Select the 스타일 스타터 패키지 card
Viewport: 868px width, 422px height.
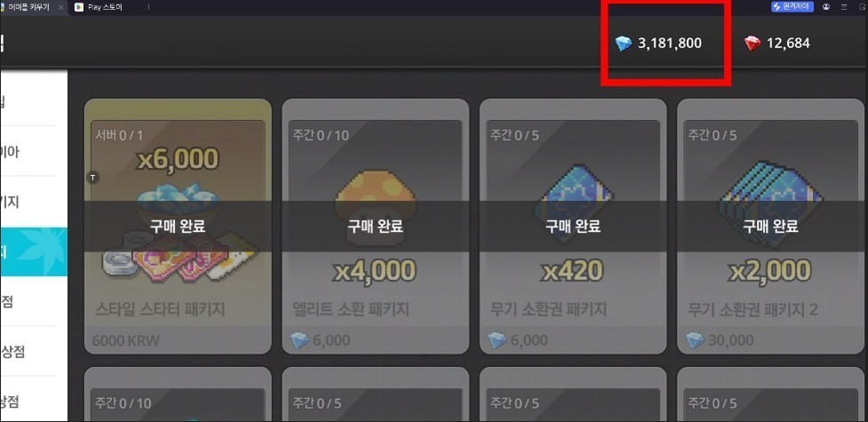(178, 226)
